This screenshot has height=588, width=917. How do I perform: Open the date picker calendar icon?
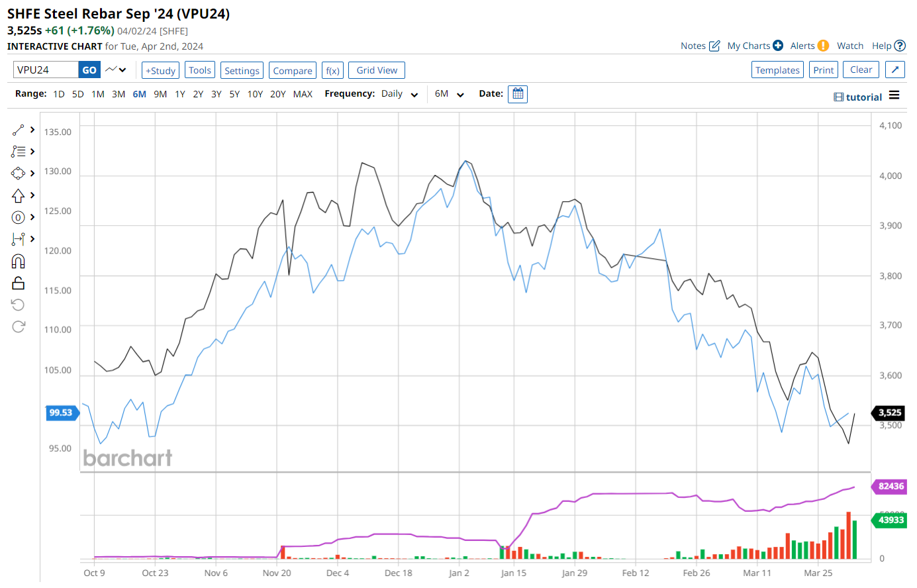(518, 94)
